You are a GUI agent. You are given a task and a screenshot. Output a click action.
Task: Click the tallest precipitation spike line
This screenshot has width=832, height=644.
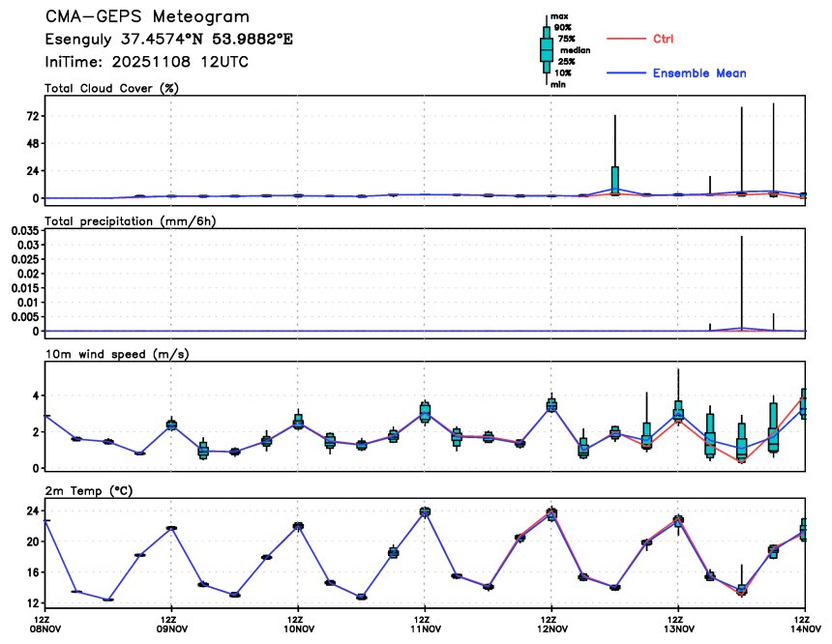(x=741, y=280)
